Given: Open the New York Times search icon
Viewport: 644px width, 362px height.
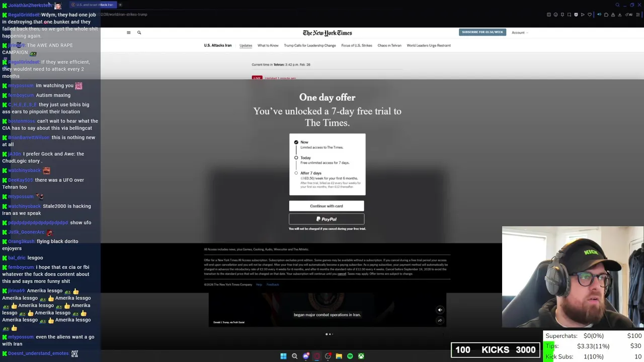Looking at the screenshot, I should [139, 33].
